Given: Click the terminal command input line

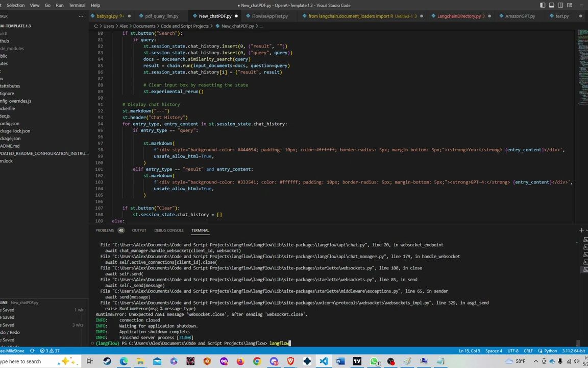Looking at the screenshot, I should tap(280, 343).
